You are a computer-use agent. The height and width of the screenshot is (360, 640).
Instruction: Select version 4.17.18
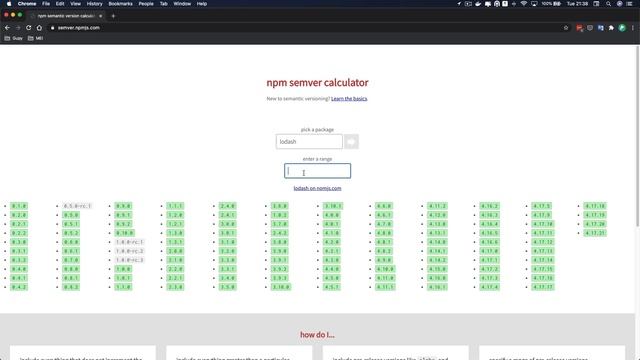(595, 206)
